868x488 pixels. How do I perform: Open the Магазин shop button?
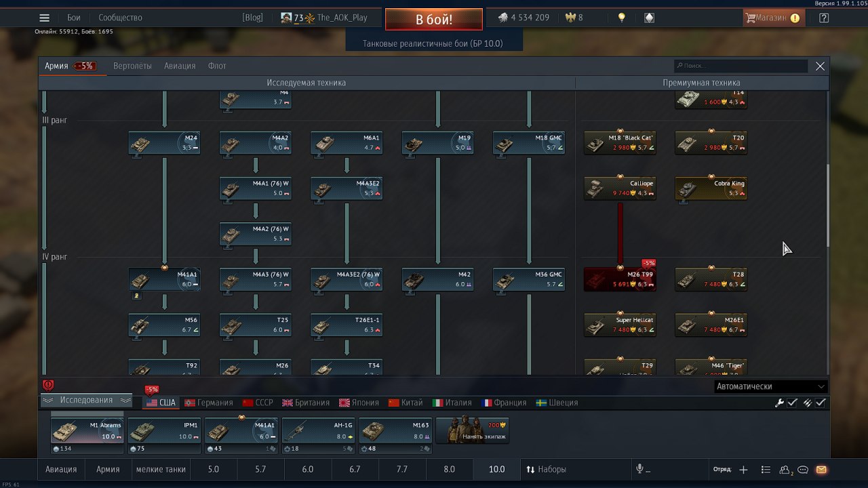click(774, 18)
